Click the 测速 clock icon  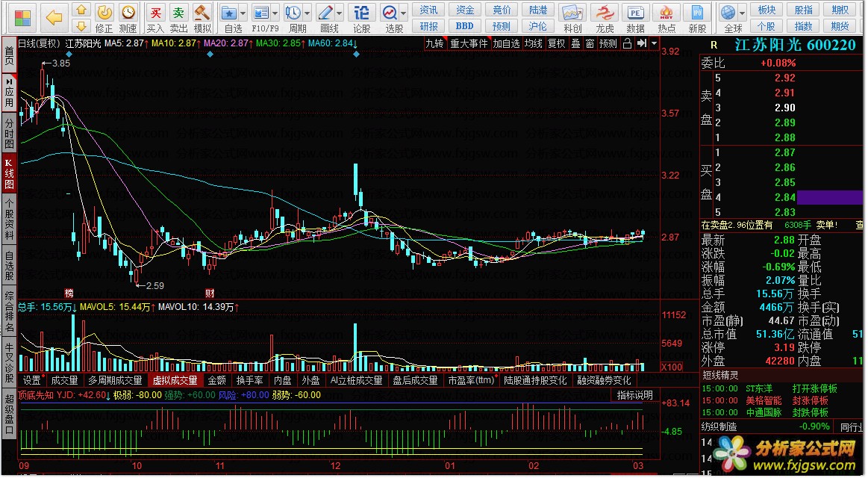point(128,12)
